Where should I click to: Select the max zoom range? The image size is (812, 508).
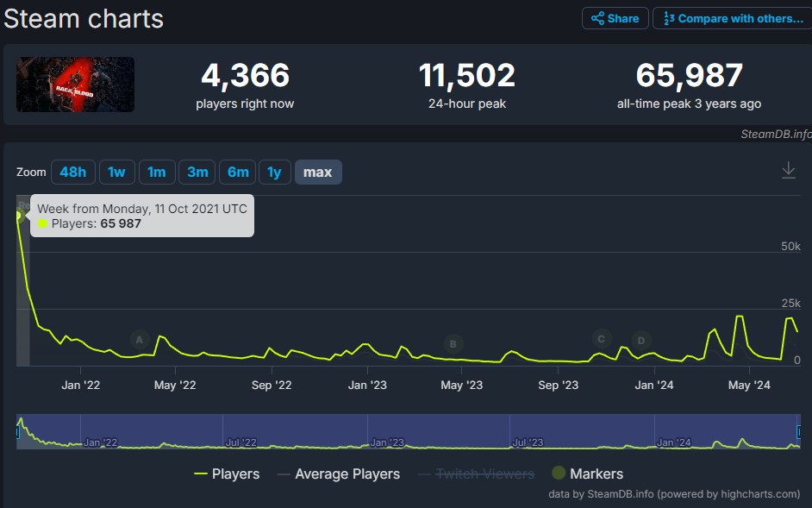(318, 172)
